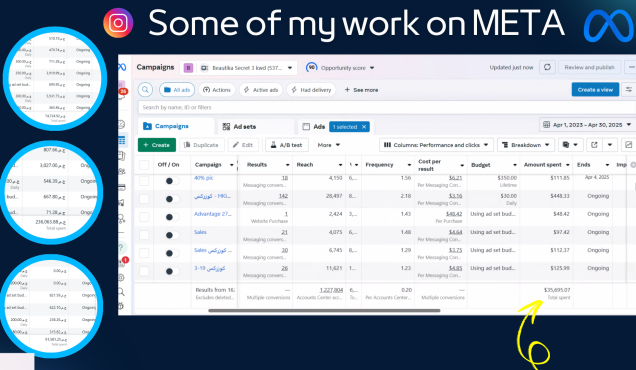Click the search magnifier icon above the filter bar
The height and width of the screenshot is (370, 636).
[145, 90]
